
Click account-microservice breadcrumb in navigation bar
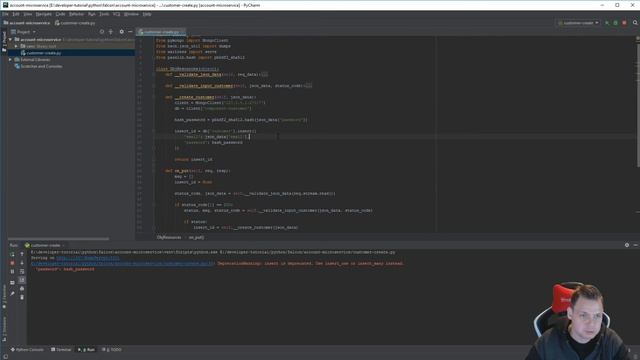[x=27, y=23]
